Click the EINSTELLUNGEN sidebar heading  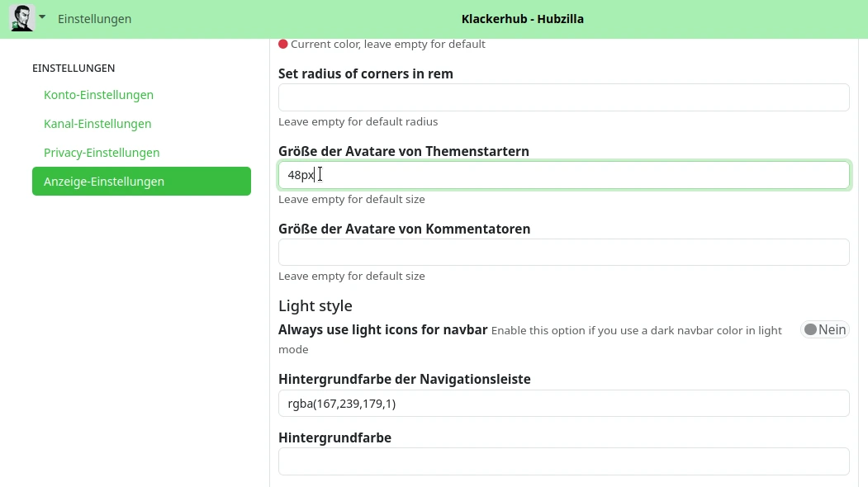[74, 68]
